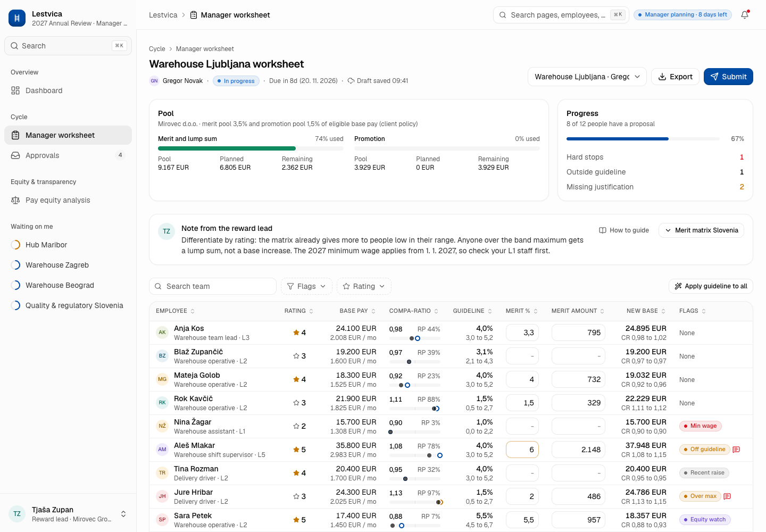Click Apply guideline to all
Image resolution: width=766 pixels, height=532 pixels.
[x=711, y=286]
